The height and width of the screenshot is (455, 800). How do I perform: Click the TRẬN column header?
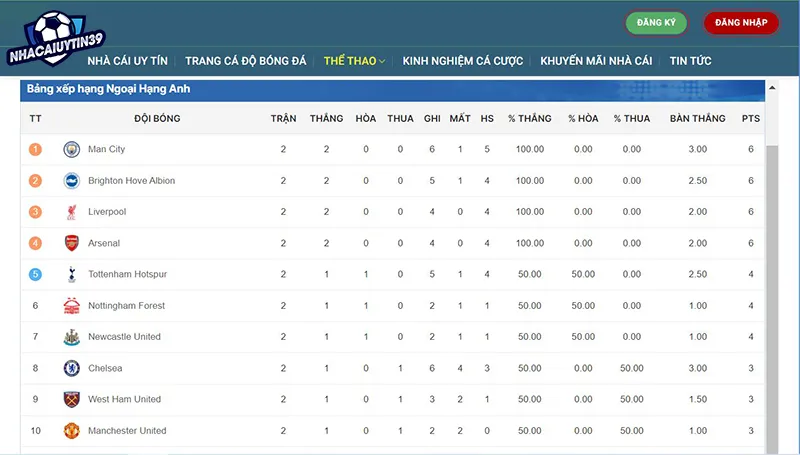[283, 118]
